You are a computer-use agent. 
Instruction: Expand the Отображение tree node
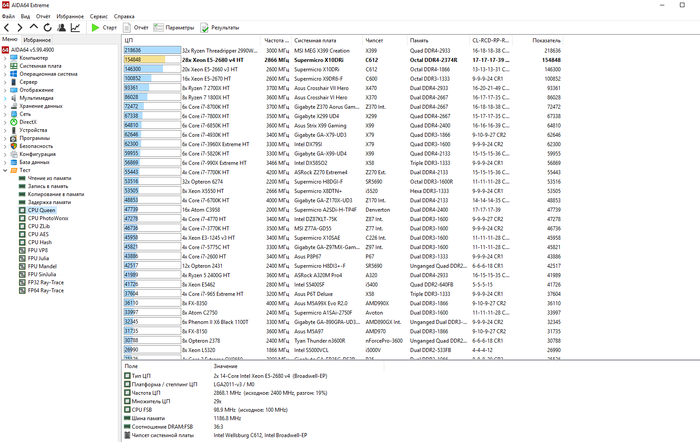(5, 90)
